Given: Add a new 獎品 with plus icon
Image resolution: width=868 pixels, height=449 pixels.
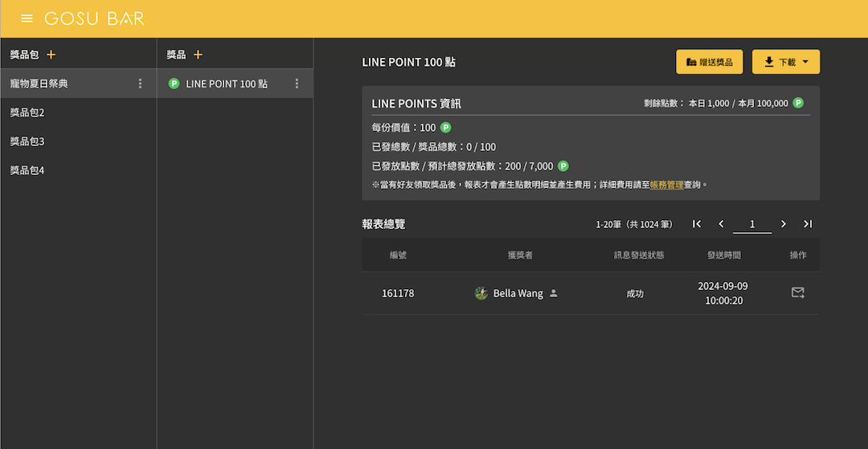Looking at the screenshot, I should (199, 55).
